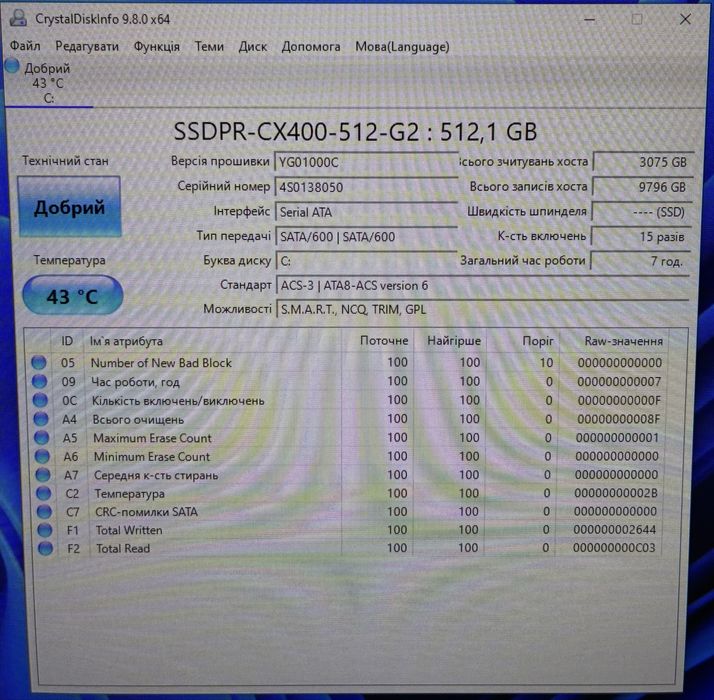Click threshold value 10 of New Bad Block

pyautogui.click(x=546, y=363)
